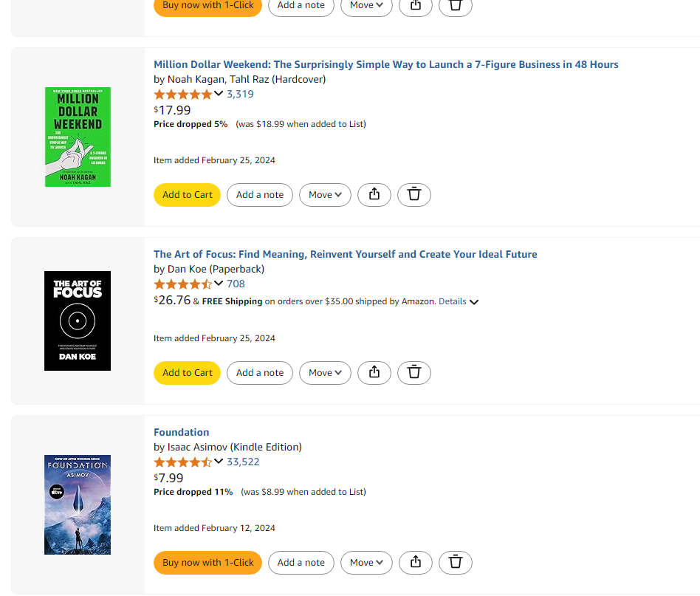Image resolution: width=700 pixels, height=596 pixels.
Task: Add Million Dollar Weekend to cart
Action: (188, 195)
